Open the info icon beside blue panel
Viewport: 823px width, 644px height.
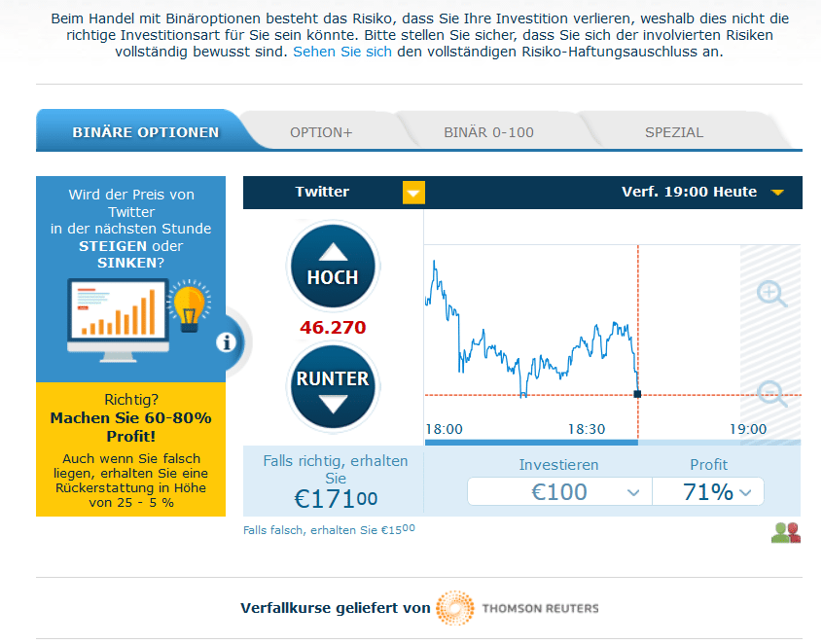click(227, 342)
